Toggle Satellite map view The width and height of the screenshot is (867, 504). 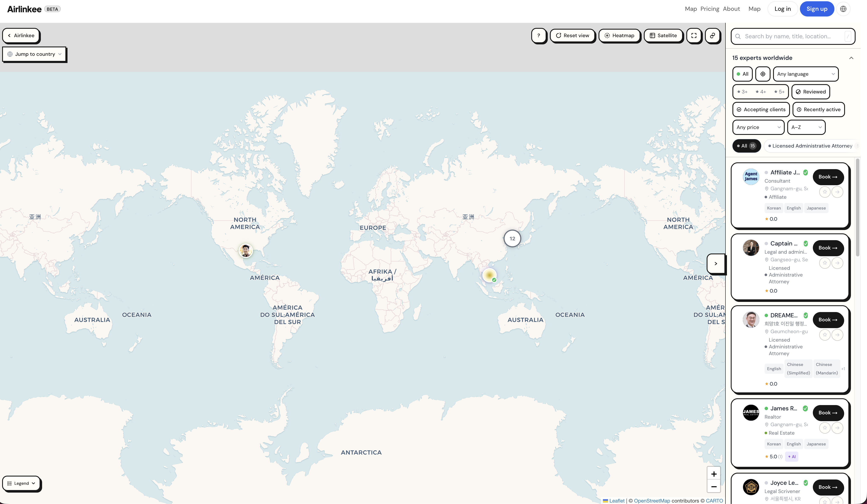663,35
